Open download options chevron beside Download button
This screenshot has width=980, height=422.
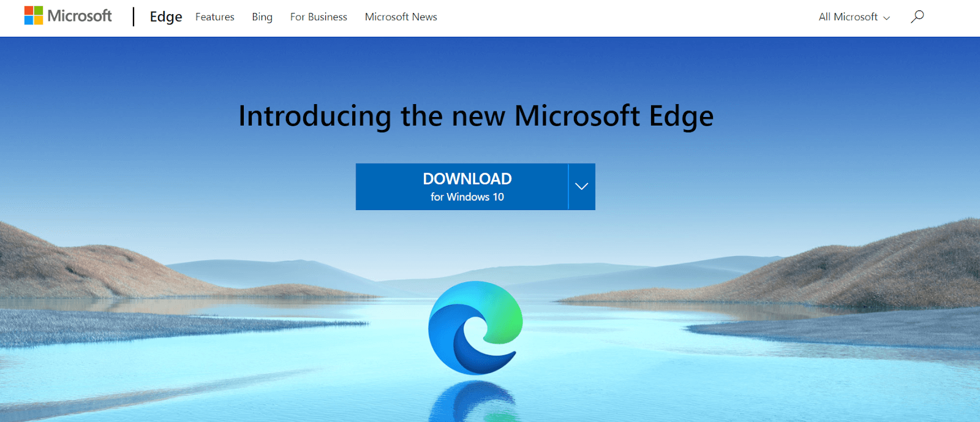[x=582, y=187]
